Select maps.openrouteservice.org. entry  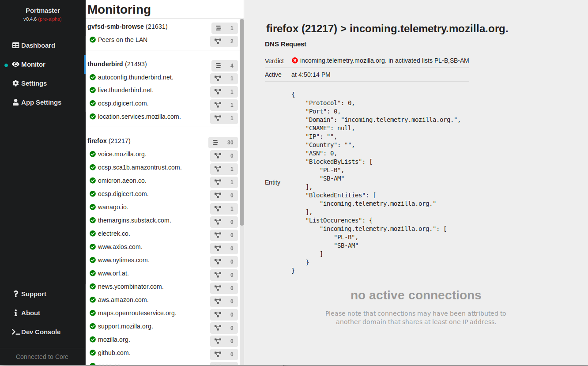[x=137, y=313]
